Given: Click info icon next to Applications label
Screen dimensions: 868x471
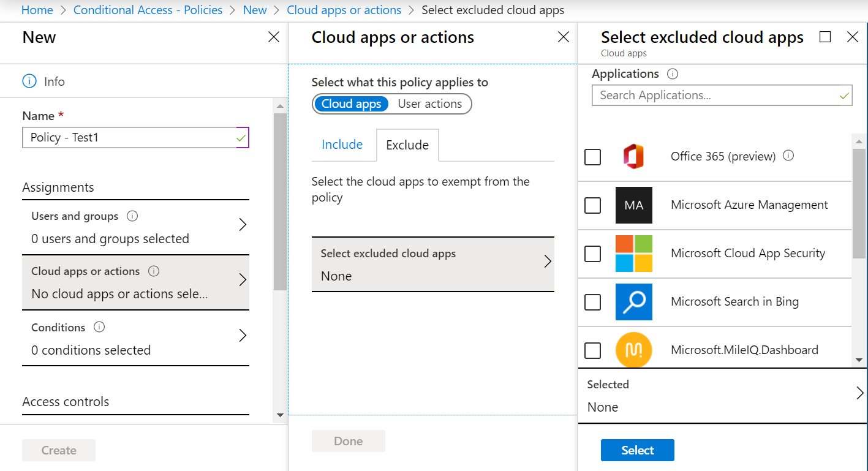Looking at the screenshot, I should [x=672, y=74].
